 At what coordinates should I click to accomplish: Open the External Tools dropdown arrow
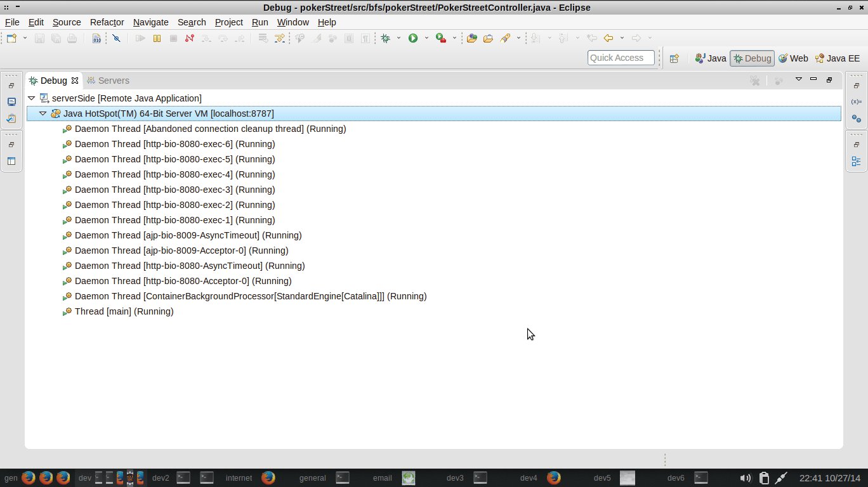[x=454, y=38]
